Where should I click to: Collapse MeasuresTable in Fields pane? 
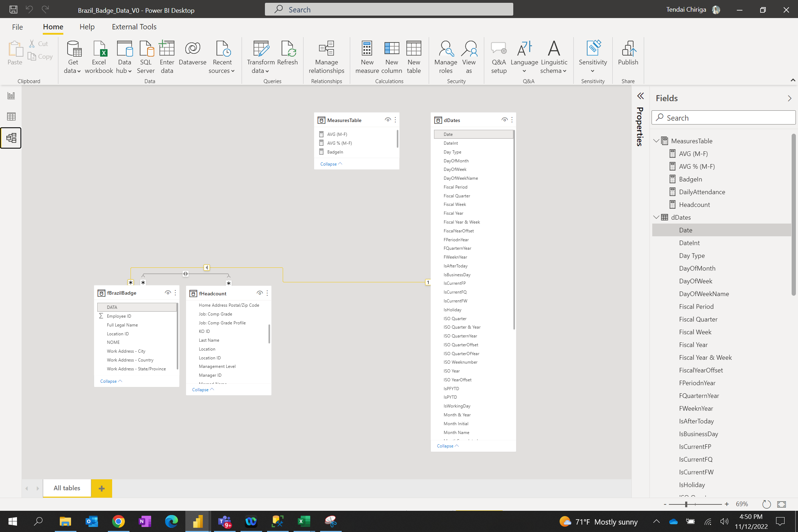click(656, 141)
